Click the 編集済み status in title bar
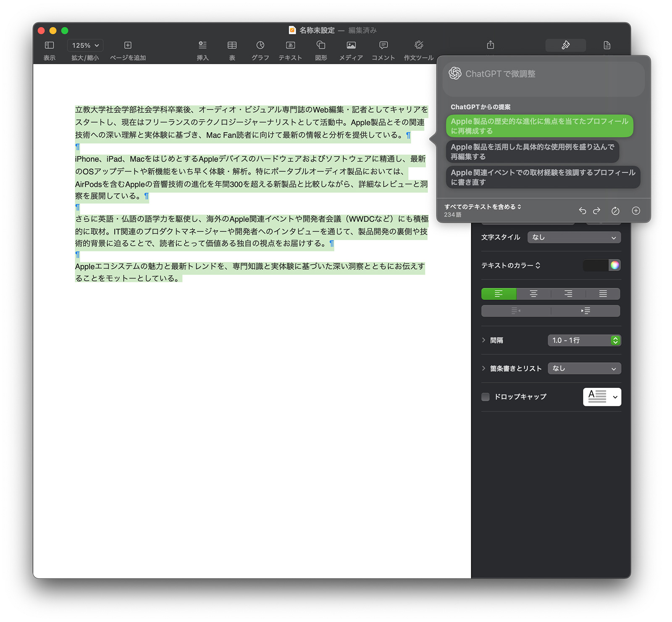The height and width of the screenshot is (622, 672). click(x=362, y=30)
